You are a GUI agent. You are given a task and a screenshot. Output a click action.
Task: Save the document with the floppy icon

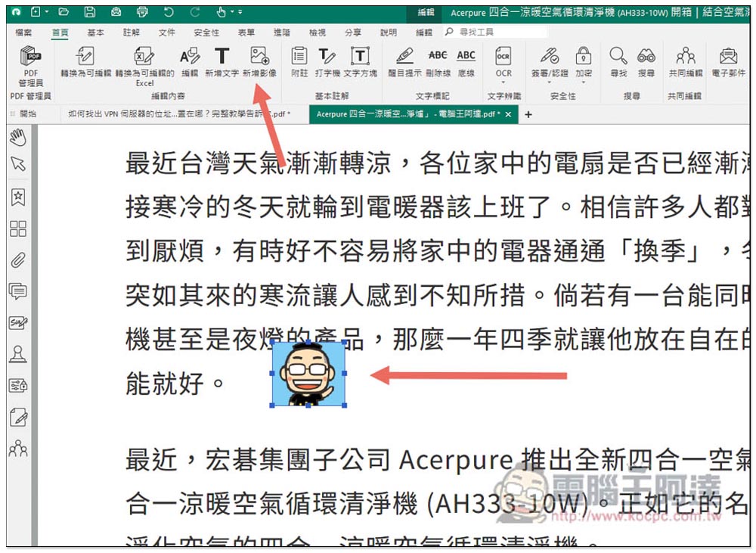pyautogui.click(x=90, y=11)
